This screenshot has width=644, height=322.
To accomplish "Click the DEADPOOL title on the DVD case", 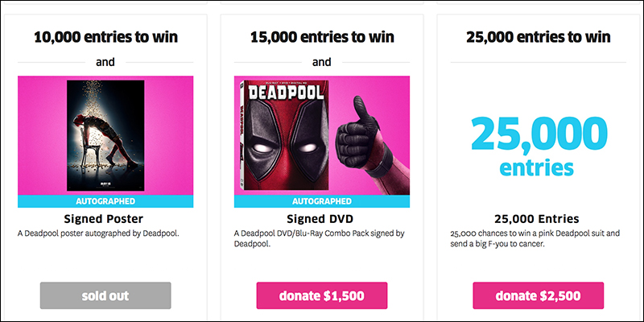I will click(x=287, y=93).
